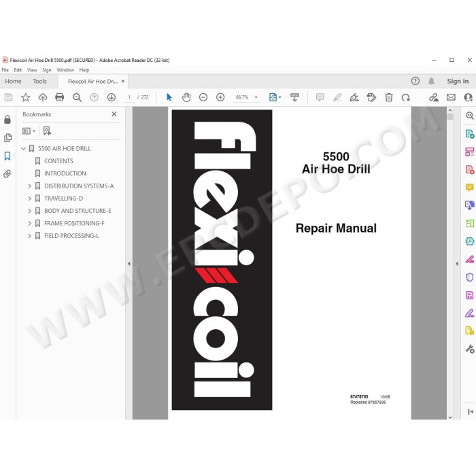476x476 pixels.
Task: Show the page thumbnails panel
Action: coord(7,137)
